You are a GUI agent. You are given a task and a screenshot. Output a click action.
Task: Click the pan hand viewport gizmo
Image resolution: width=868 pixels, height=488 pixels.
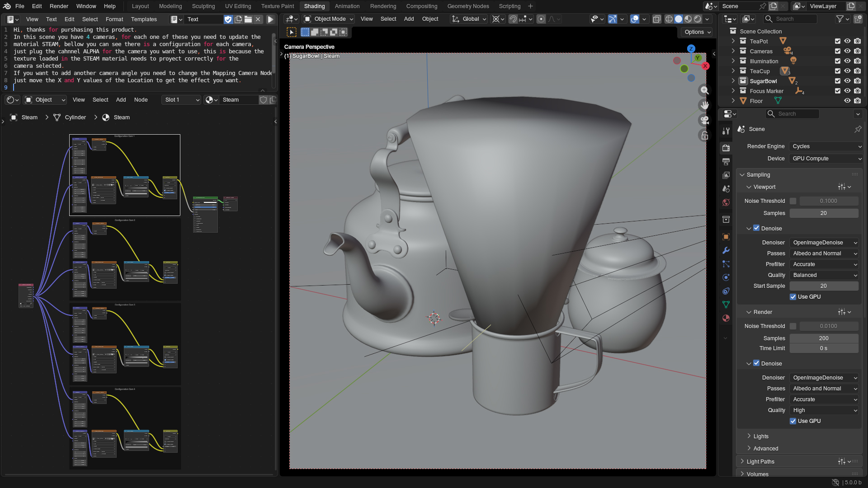point(704,105)
